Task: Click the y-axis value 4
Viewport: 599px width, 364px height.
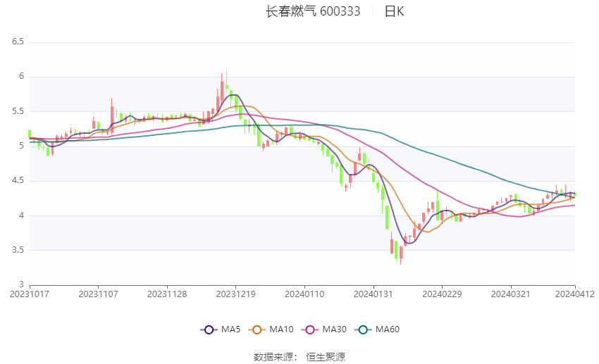Action: pos(21,215)
